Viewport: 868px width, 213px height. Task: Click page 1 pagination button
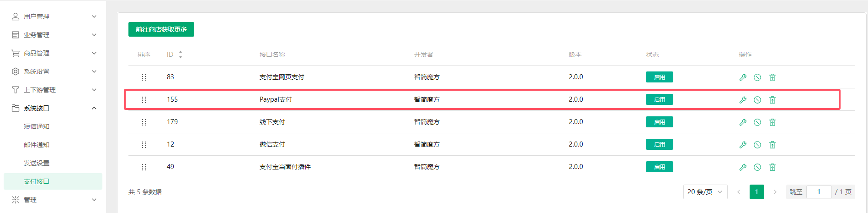[x=757, y=192]
